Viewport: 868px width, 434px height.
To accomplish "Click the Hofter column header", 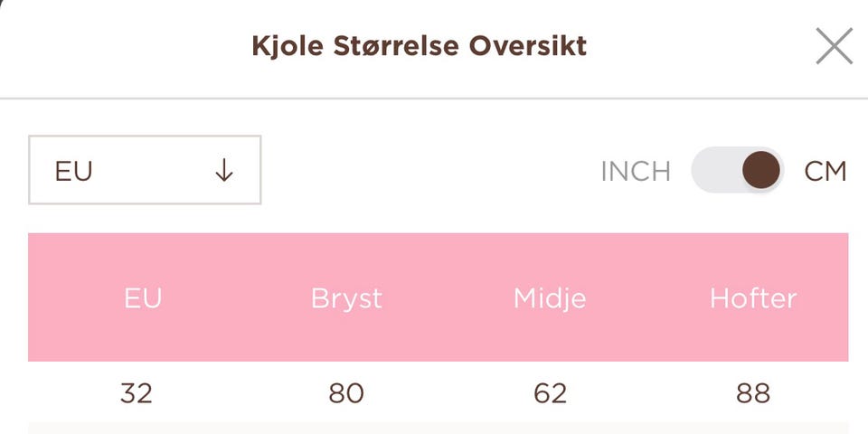I will 753,298.
